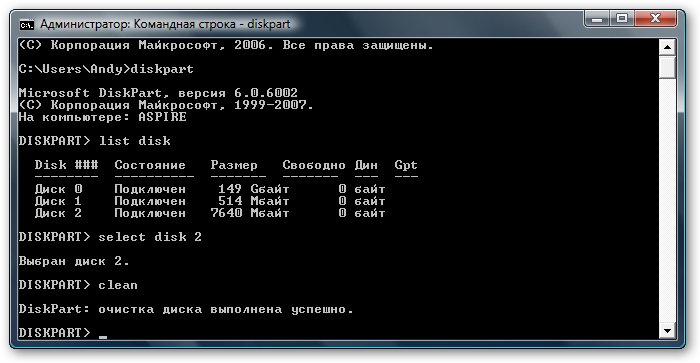Click the size value '514 Мбайт'
The width and height of the screenshot is (700, 363).
click(x=254, y=201)
